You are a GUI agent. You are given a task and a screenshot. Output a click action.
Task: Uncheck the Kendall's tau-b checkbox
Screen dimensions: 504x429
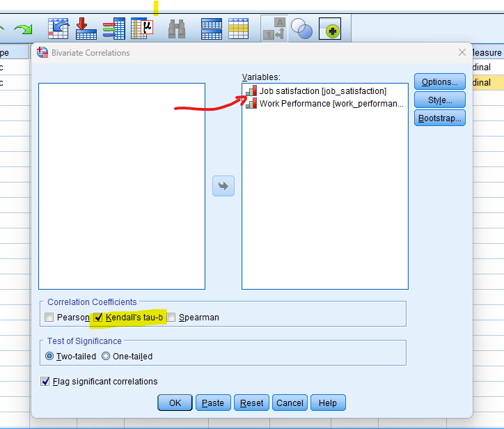[98, 318]
